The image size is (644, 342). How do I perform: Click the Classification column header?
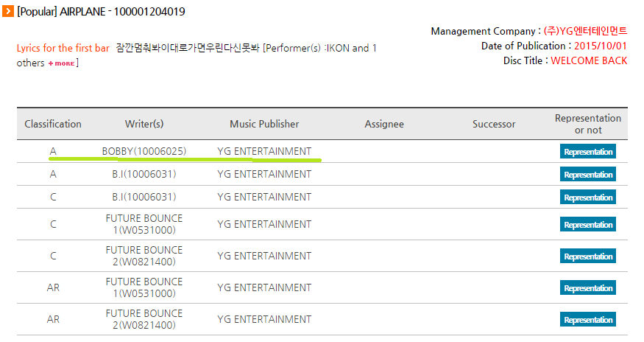pos(53,124)
